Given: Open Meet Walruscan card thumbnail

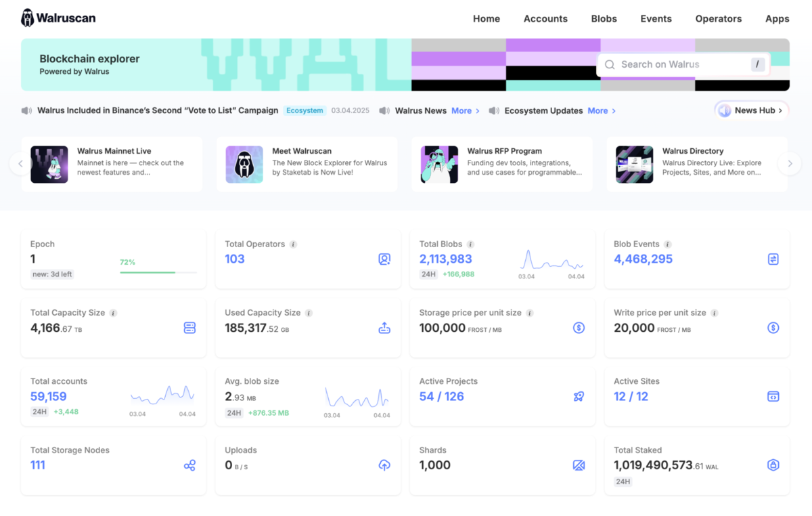Looking at the screenshot, I should [244, 165].
